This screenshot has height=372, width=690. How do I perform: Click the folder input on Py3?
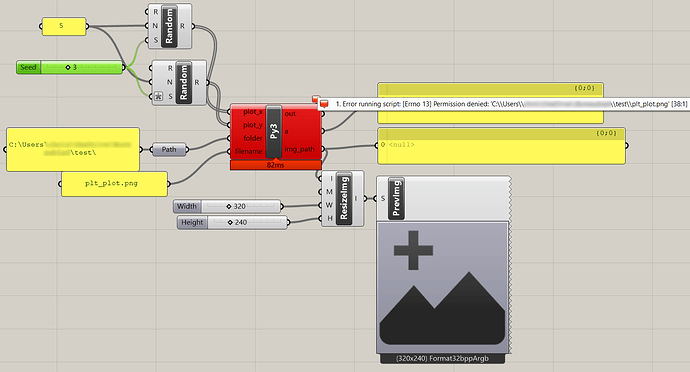(253, 138)
